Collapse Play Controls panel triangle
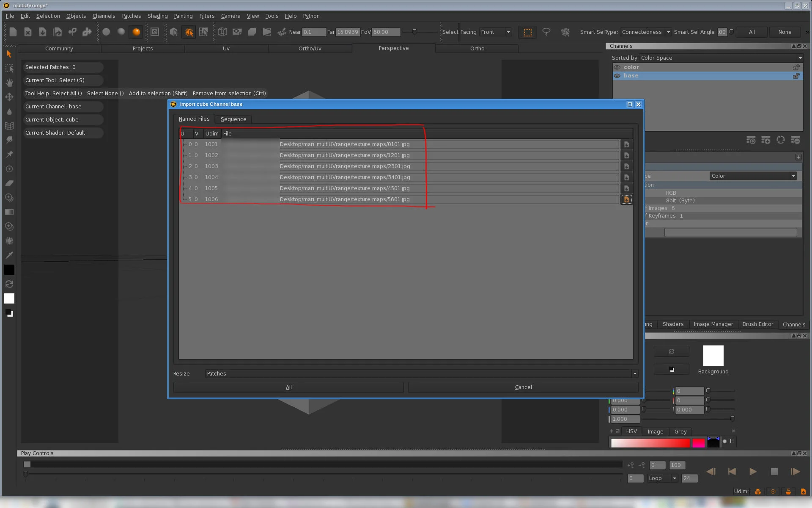This screenshot has width=812, height=508. (793, 453)
